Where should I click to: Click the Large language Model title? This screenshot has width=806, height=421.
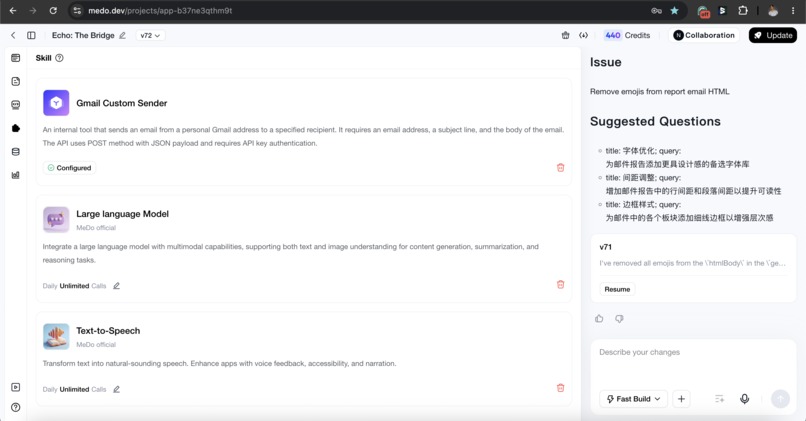tap(122, 214)
